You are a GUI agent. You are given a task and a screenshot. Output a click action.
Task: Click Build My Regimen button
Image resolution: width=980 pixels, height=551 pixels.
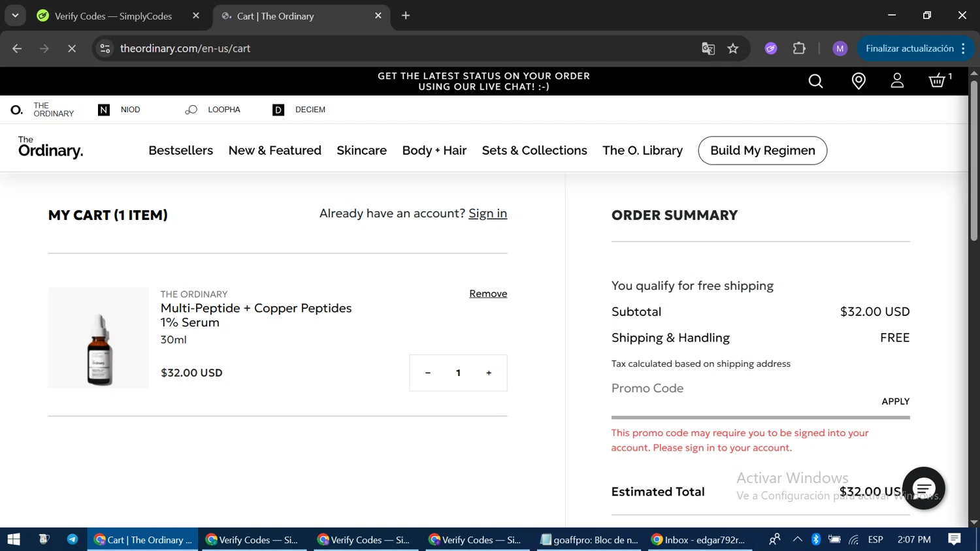tap(762, 150)
